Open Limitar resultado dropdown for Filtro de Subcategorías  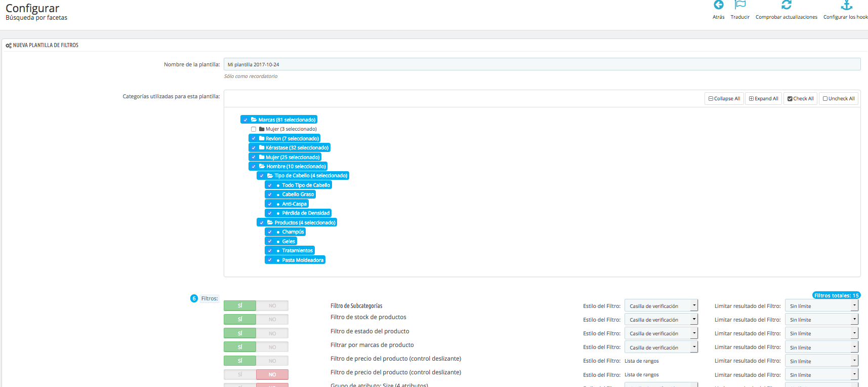821,305
